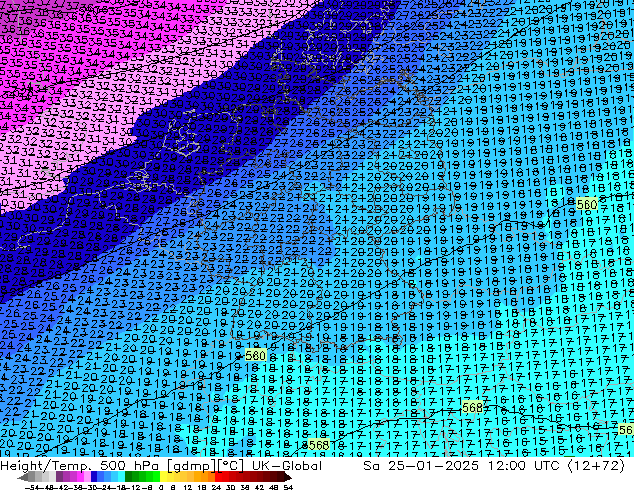
Task: Select the 'UK-Global' model name text
Action: [287, 466]
